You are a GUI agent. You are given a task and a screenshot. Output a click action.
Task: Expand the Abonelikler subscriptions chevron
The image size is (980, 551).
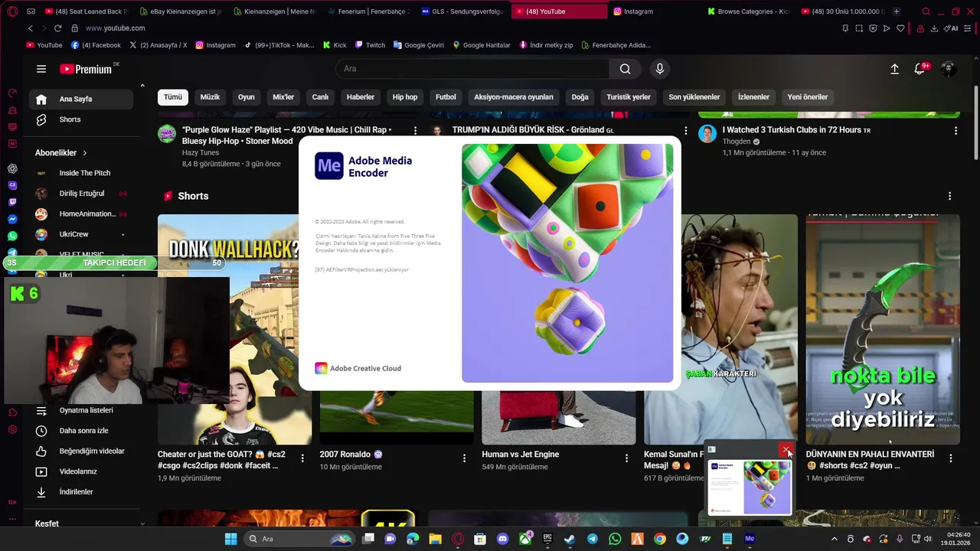pyautogui.click(x=84, y=153)
